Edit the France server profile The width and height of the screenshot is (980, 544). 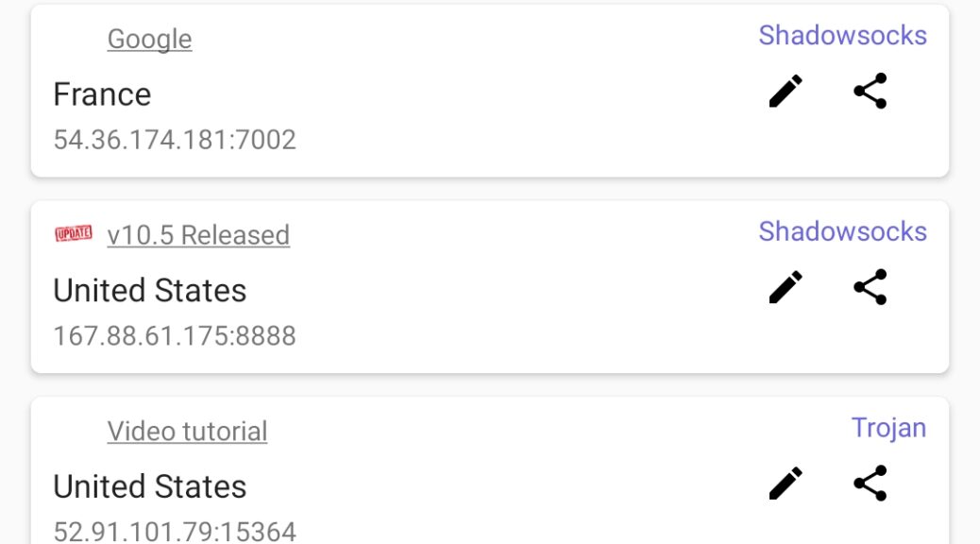pos(786,92)
